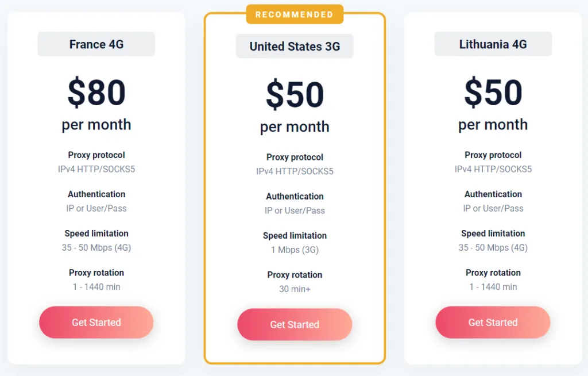The height and width of the screenshot is (376, 588).
Task: Click Proxy rotation heading in the France card
Action: (96, 273)
